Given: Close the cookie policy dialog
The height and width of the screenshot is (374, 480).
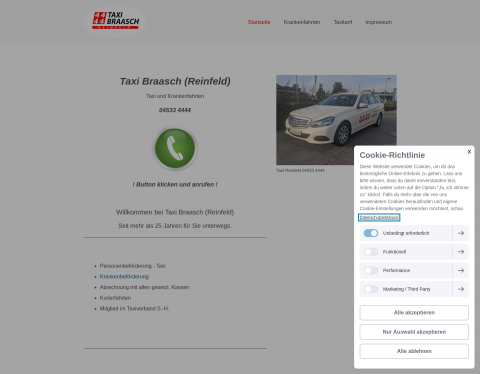Looking at the screenshot, I should point(469,152).
